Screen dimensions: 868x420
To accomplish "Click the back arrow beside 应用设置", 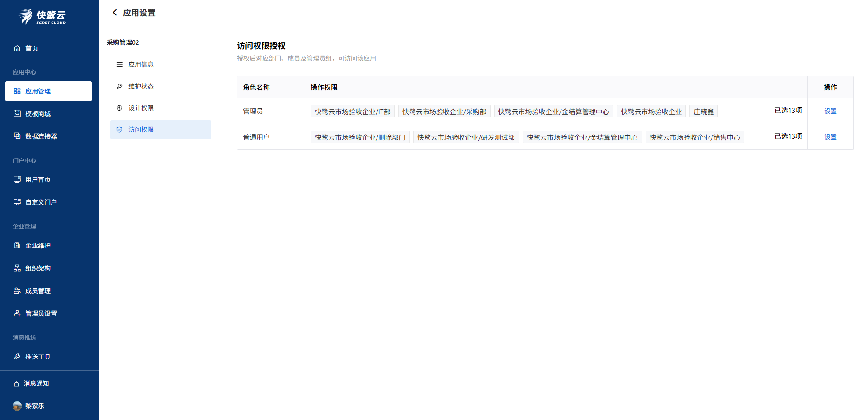I will pos(115,13).
